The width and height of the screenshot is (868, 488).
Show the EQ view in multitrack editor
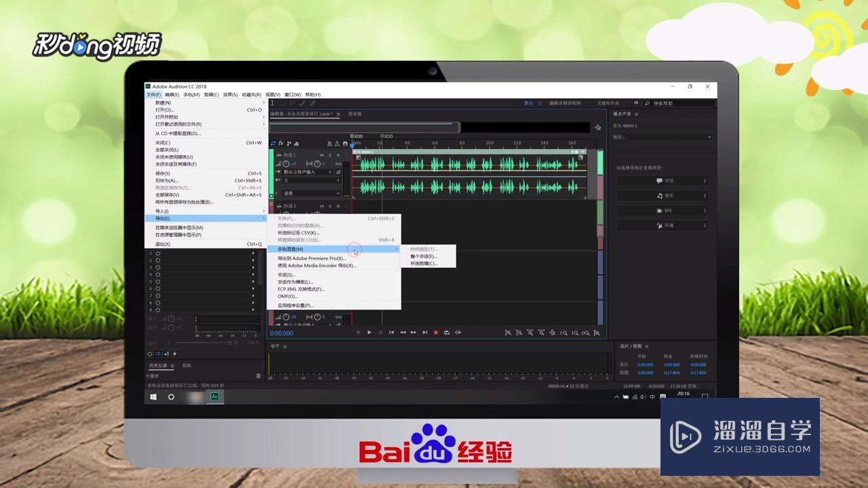point(296,143)
